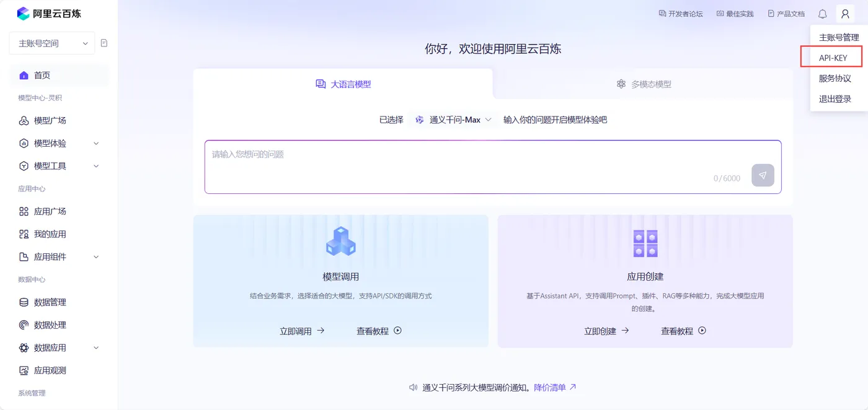Click the 数据应用 icon
868x410 pixels.
pyautogui.click(x=24, y=348)
